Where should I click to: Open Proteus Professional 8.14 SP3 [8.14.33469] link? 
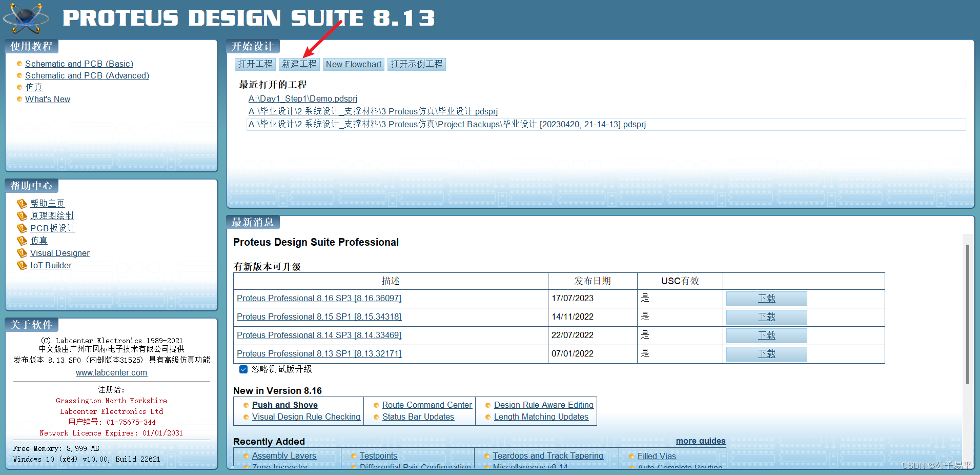coord(319,335)
